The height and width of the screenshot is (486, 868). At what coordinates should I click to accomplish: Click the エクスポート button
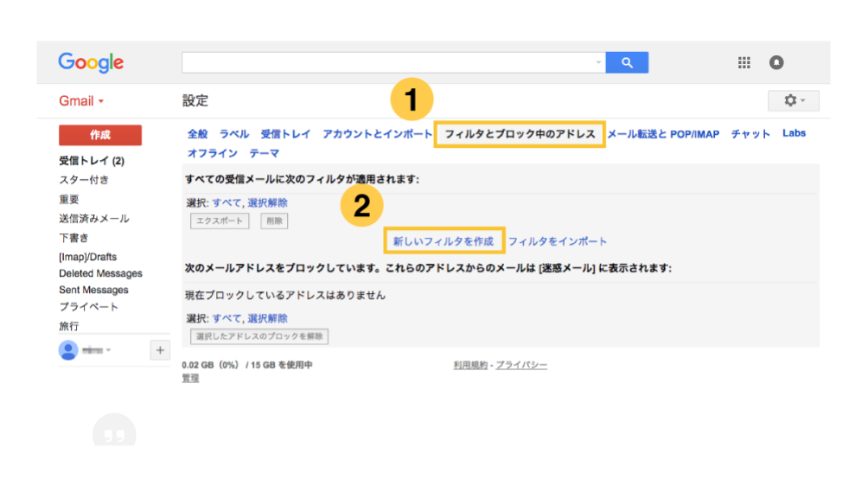click(x=220, y=221)
